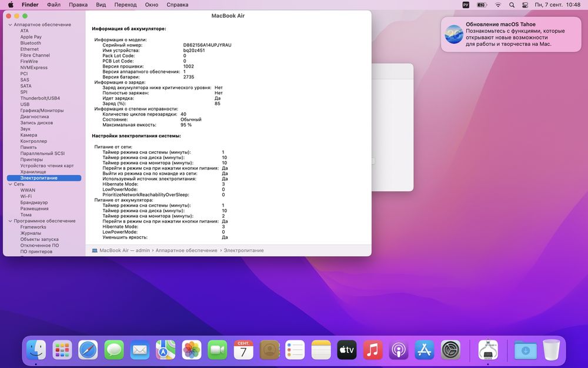Launch Launchpad in the Dock
Screen dimensions: 588x368
pos(62,350)
